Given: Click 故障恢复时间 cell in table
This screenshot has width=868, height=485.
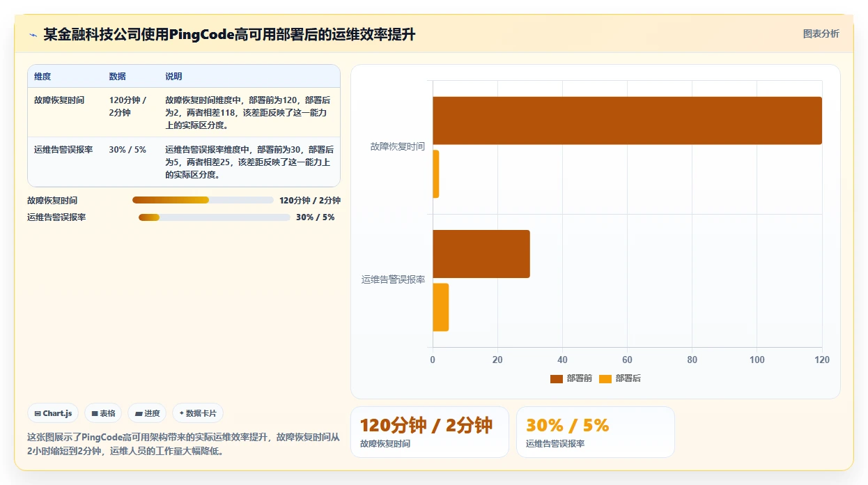Looking at the screenshot, I should [x=59, y=100].
